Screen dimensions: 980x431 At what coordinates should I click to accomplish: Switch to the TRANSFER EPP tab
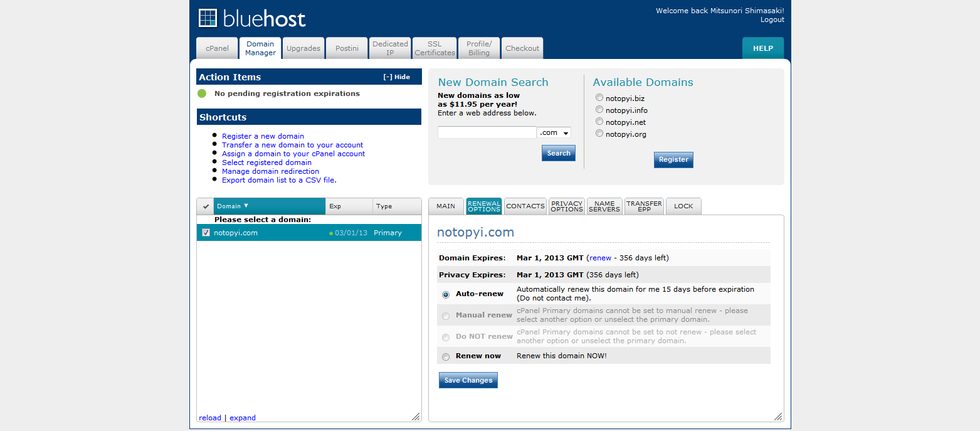(x=644, y=206)
